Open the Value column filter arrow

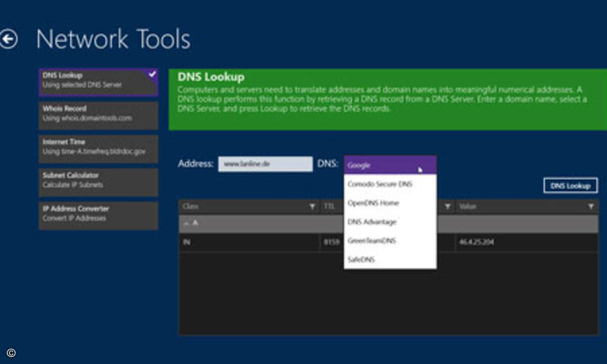pos(590,206)
